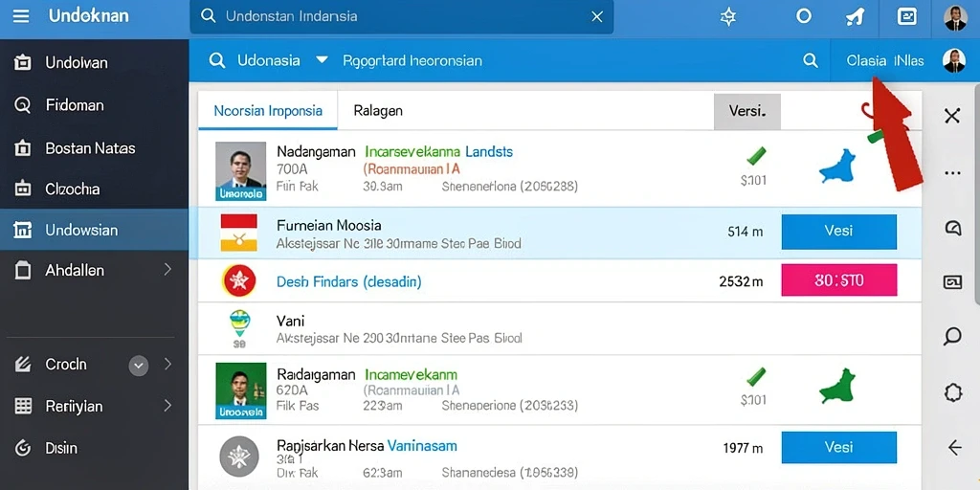Image resolution: width=980 pixels, height=490 pixels.
Task: Click the circle icon in top bar
Action: 804,16
